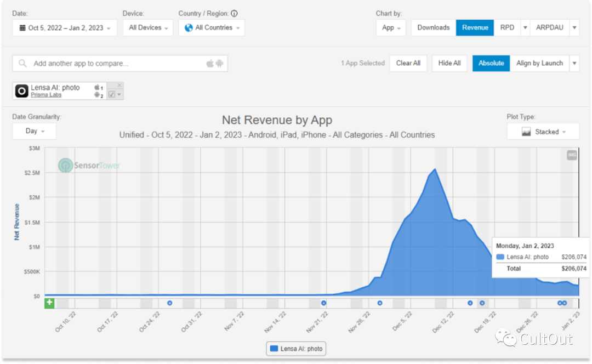Open the Prisma Labs publisher link
Viewport: 592px width, 364px height.
pyautogui.click(x=46, y=95)
